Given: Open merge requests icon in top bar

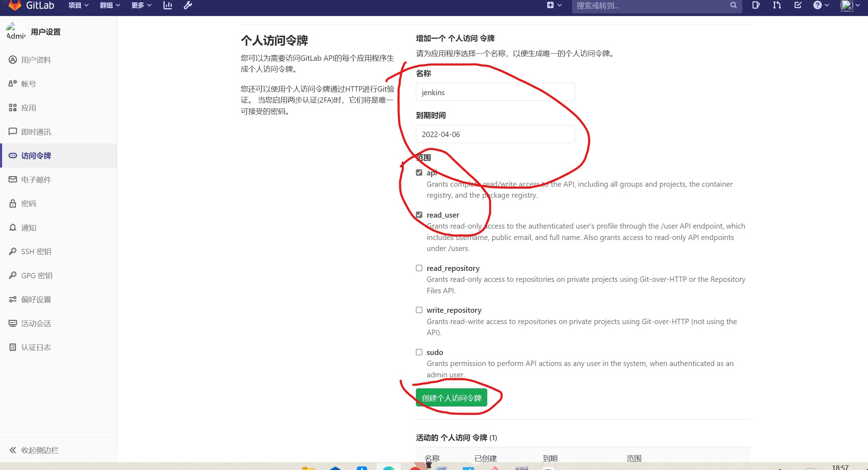Looking at the screenshot, I should pyautogui.click(x=777, y=5).
